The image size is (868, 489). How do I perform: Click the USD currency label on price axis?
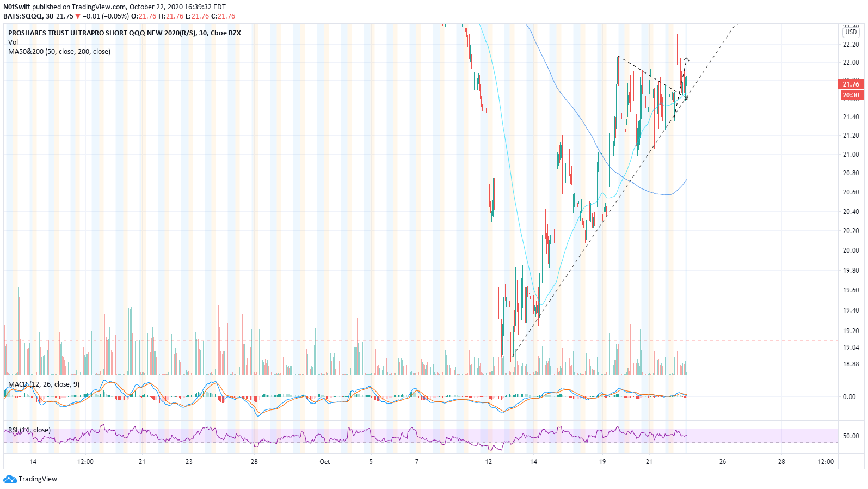(x=851, y=32)
